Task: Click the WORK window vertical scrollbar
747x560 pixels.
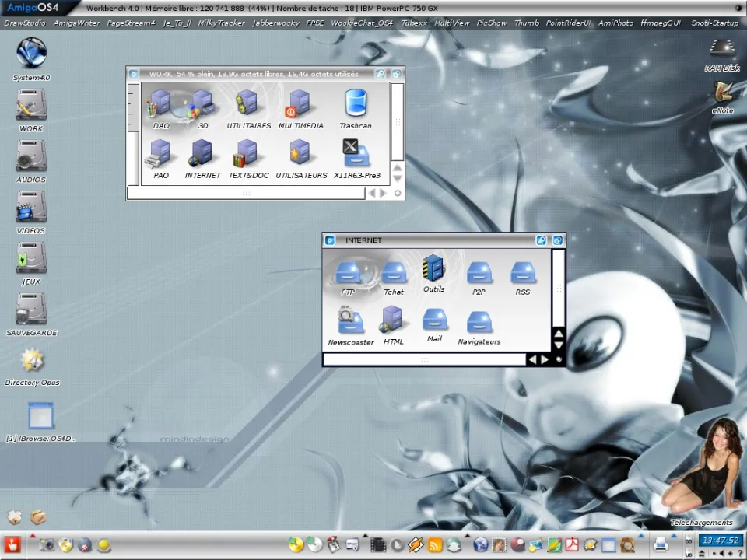Action: tap(397, 121)
